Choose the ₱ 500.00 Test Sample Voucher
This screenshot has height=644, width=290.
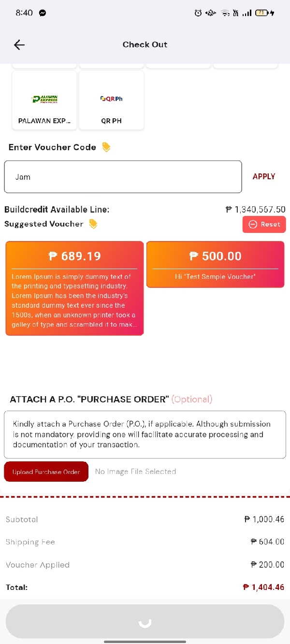(215, 264)
